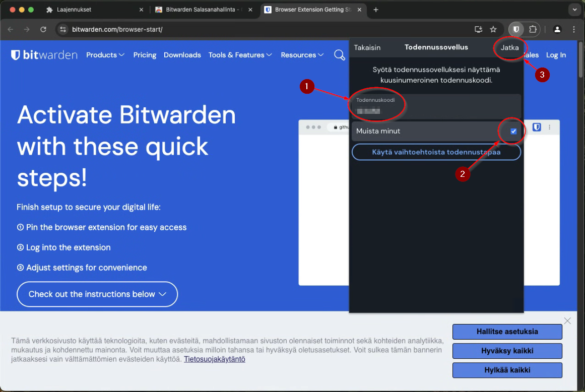The width and height of the screenshot is (585, 392).
Task: Switch to the Laajennukset tab
Action: [94, 10]
